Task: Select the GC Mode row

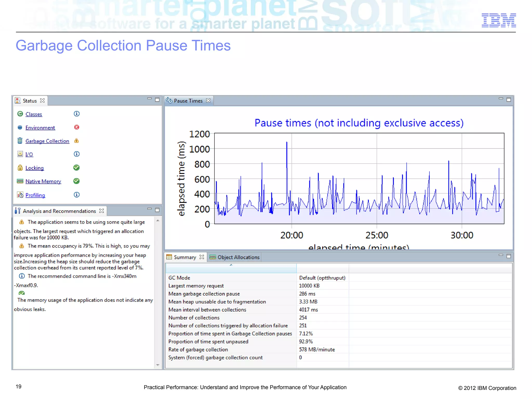Action: click(339, 278)
